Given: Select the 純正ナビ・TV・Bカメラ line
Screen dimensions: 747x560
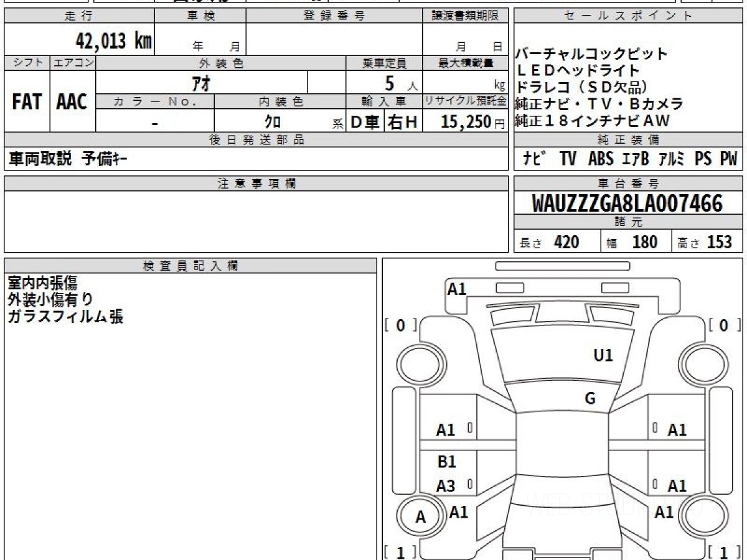Looking at the screenshot, I should pos(599,104).
